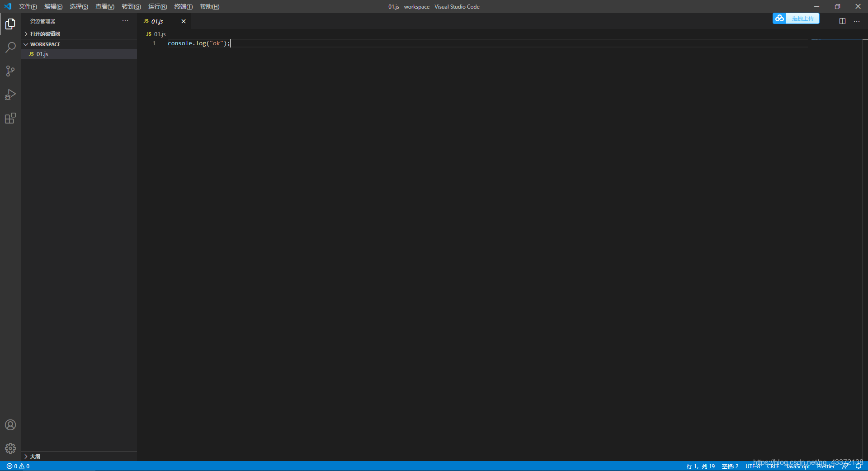Open the 转到(G) menu
868x471 pixels.
click(131, 6)
